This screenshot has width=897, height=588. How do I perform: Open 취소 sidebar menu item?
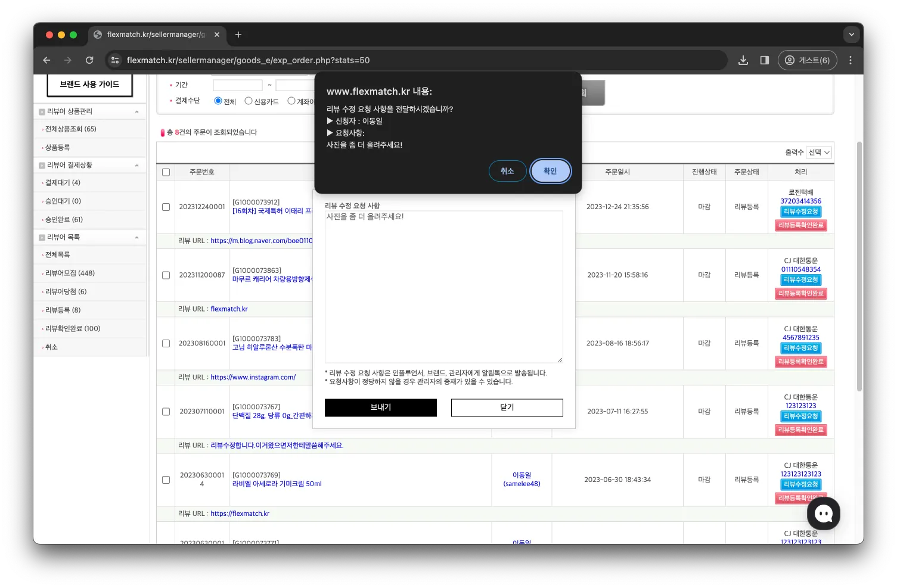click(52, 347)
